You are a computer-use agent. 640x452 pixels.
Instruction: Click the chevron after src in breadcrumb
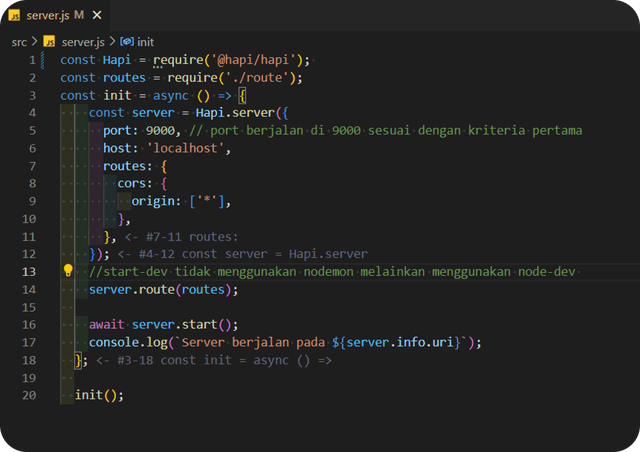tap(35, 42)
